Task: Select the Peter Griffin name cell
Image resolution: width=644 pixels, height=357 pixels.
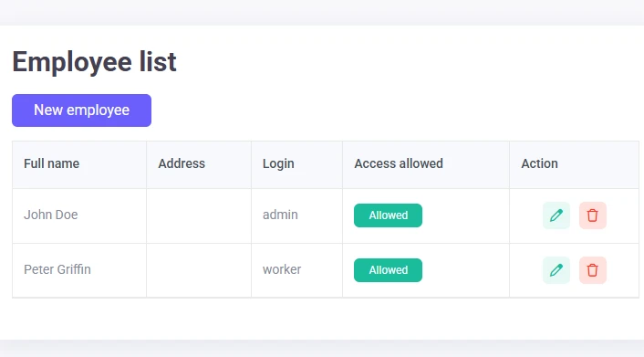Action: (x=79, y=270)
